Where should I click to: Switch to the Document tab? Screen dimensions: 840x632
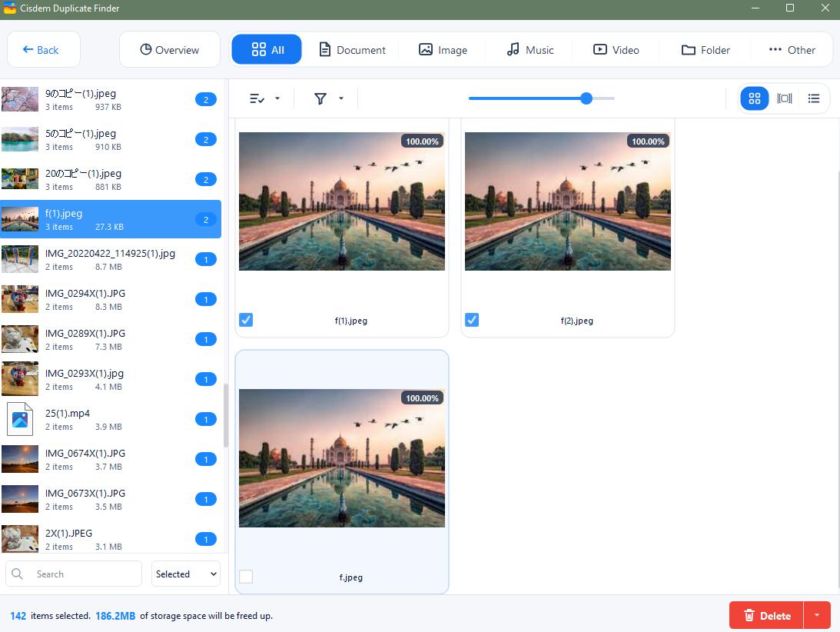click(x=352, y=50)
